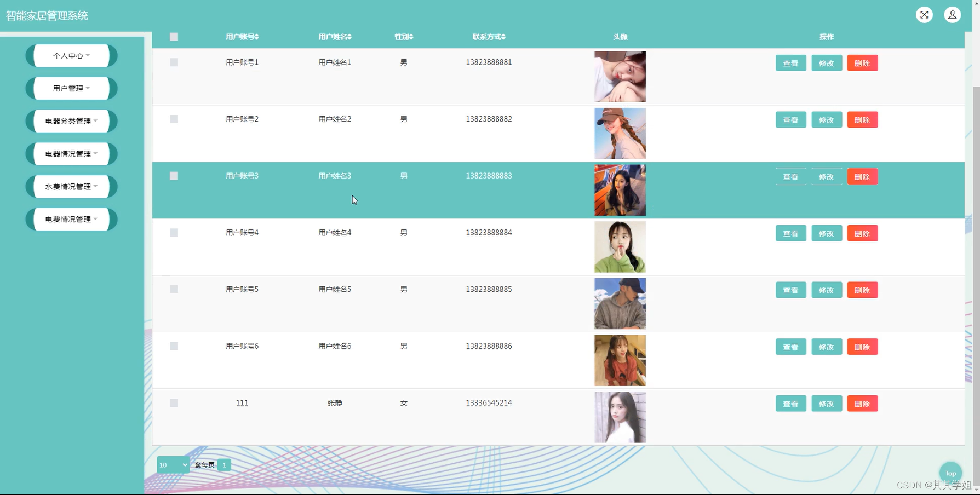The image size is (980, 495).
Task: Expand the 水费情况管理 sidebar menu
Action: point(71,187)
